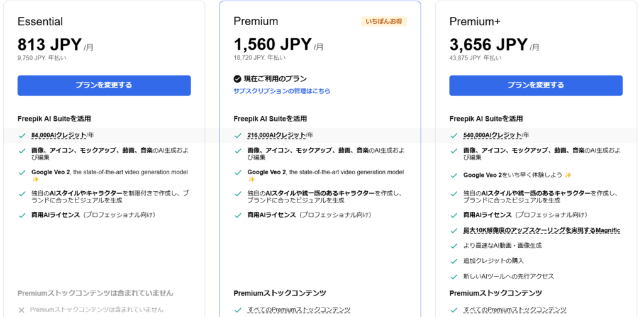Image resolution: width=644 pixels, height=317 pixels.
Task: Click checkmark beside Premium 216,000AIクレジット
Action: tap(238, 135)
